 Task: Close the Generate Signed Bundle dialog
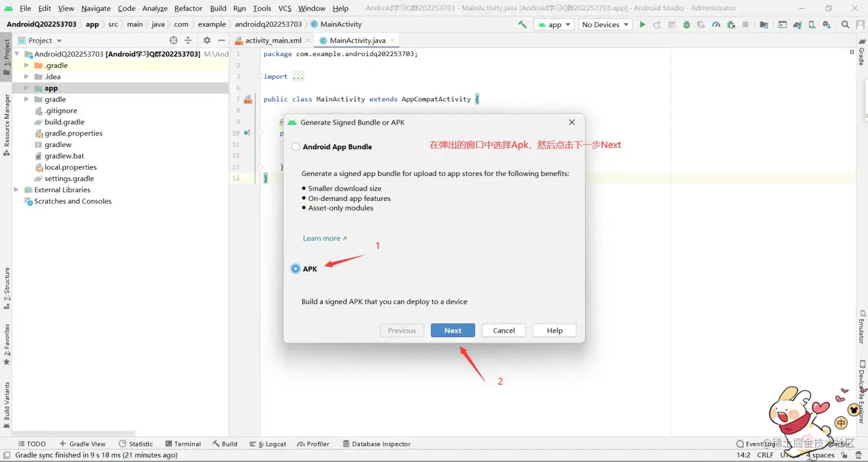(x=572, y=123)
